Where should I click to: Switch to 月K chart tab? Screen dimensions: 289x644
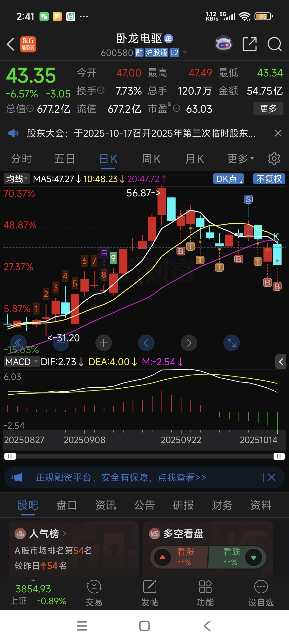pyautogui.click(x=195, y=159)
